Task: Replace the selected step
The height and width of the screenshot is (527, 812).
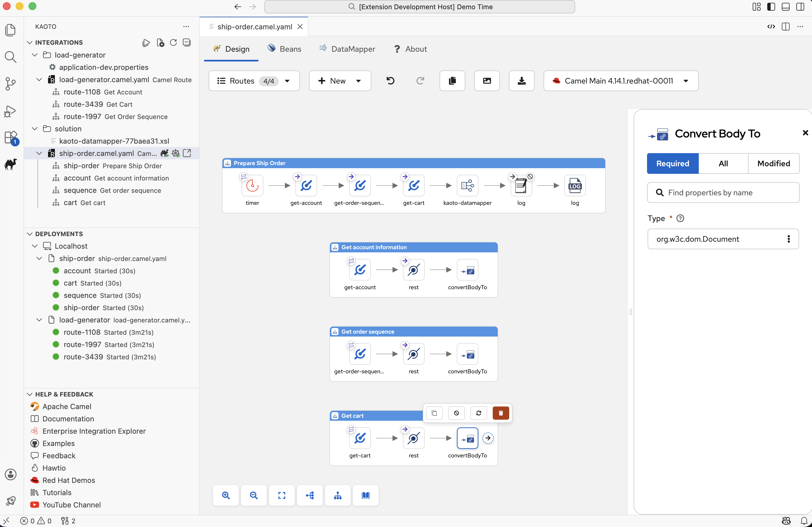Action: click(478, 413)
